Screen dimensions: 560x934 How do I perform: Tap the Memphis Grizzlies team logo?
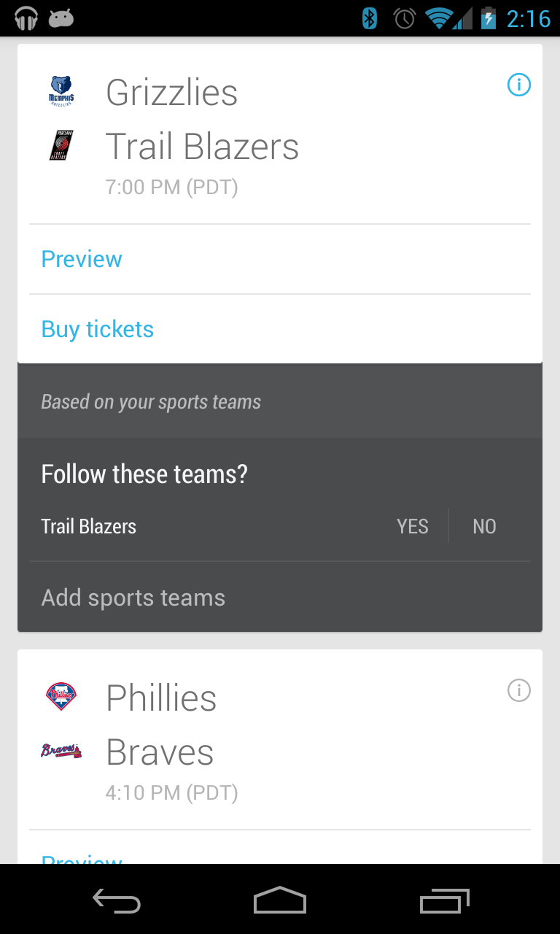click(x=61, y=92)
